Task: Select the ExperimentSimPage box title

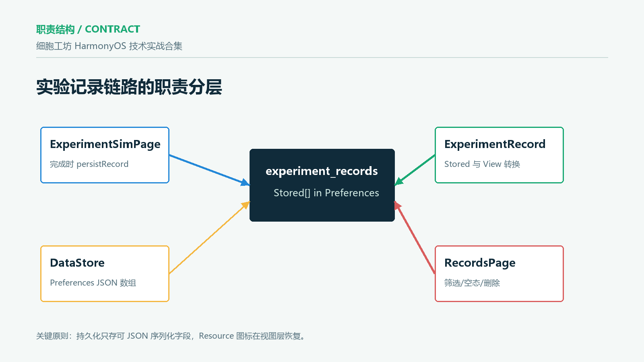Action: click(x=105, y=144)
